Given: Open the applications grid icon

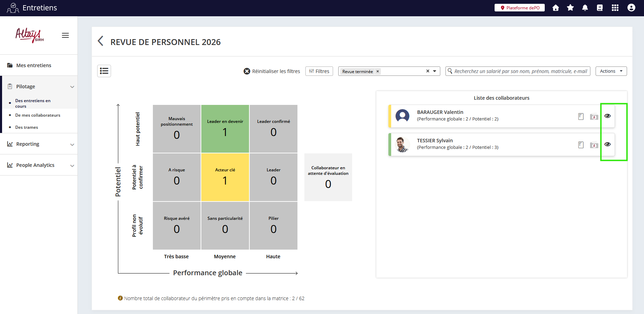Looking at the screenshot, I should click(615, 8).
